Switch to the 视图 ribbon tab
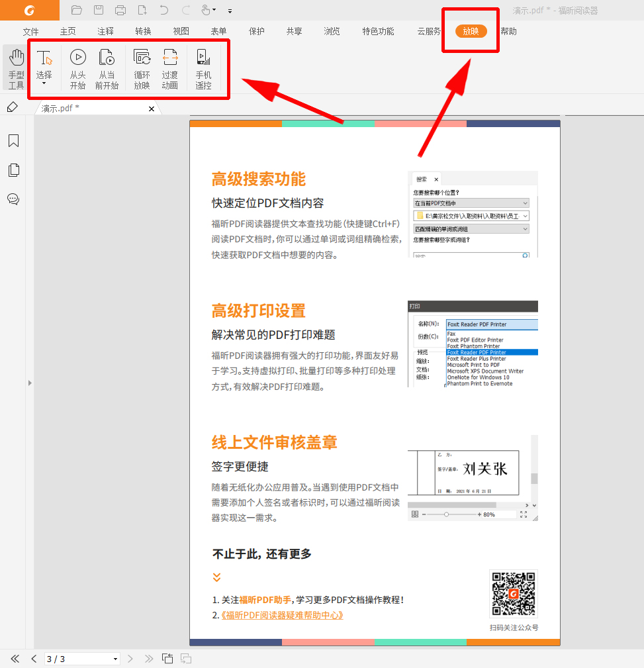 pyautogui.click(x=181, y=31)
